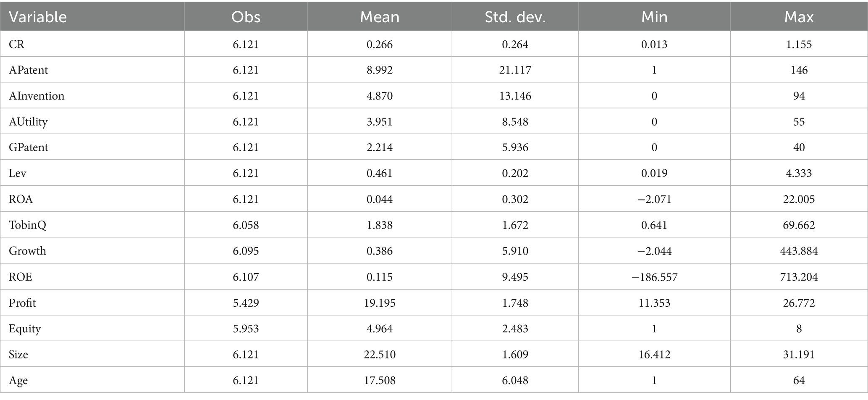Click the Growth max value 443.884
This screenshot has height=400, width=868.
pyautogui.click(x=799, y=251)
